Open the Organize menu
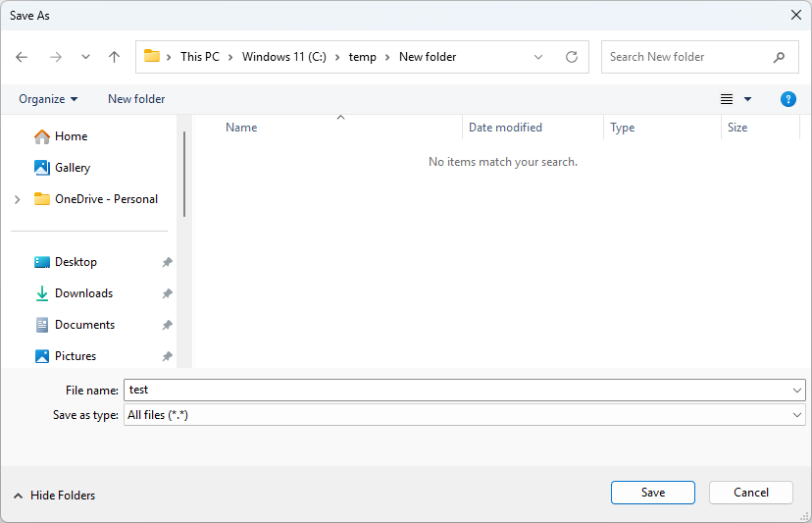This screenshot has height=523, width=812. (x=48, y=99)
